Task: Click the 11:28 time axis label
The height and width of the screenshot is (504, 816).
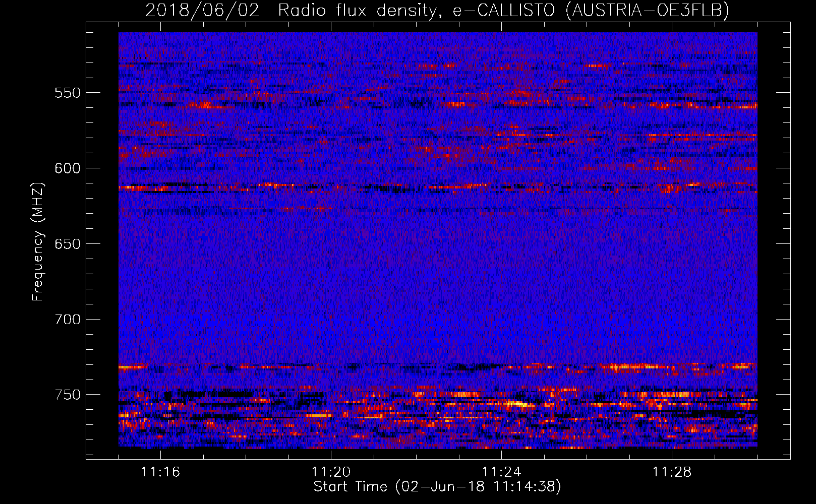Action: click(672, 472)
